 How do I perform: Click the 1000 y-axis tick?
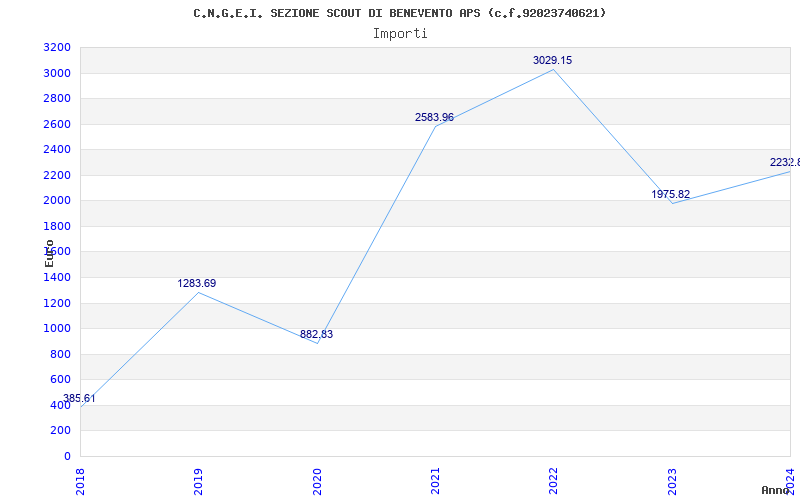click(x=57, y=329)
